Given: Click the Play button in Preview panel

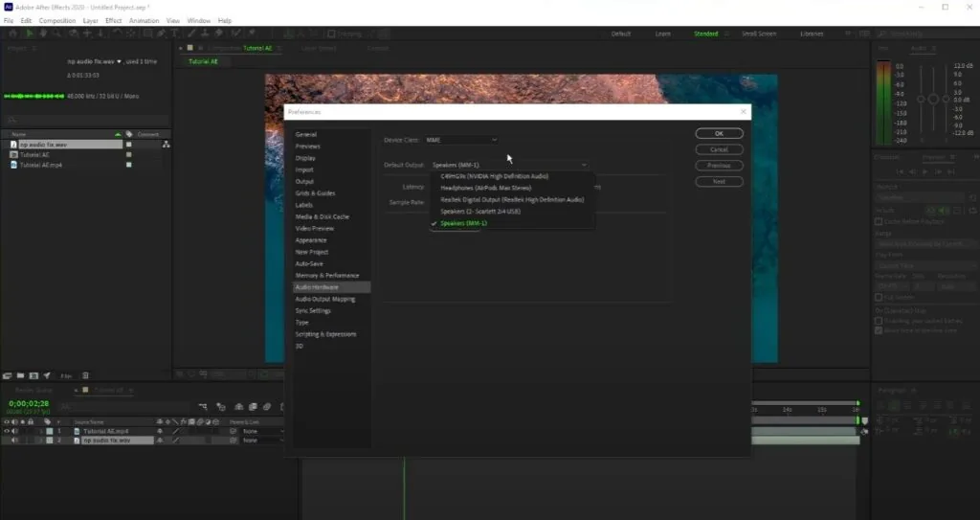Looking at the screenshot, I should (925, 171).
